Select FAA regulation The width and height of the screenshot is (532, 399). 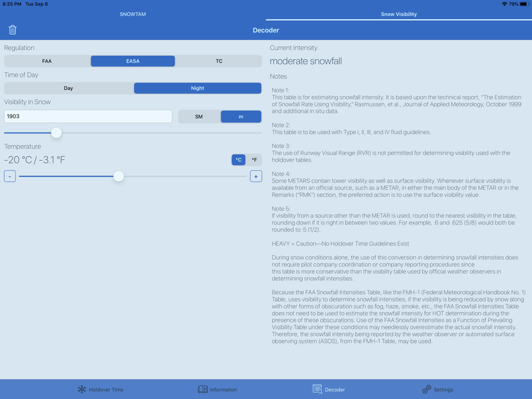pos(47,61)
